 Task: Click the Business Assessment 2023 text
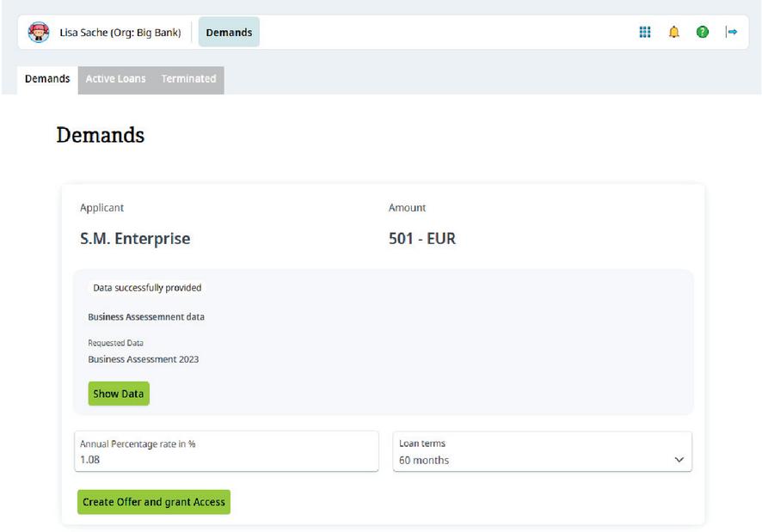143,359
